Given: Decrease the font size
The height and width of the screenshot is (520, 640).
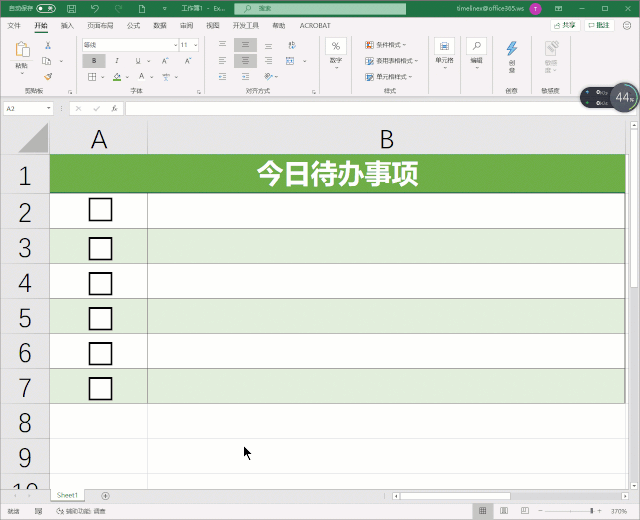Looking at the screenshot, I should tap(188, 61).
